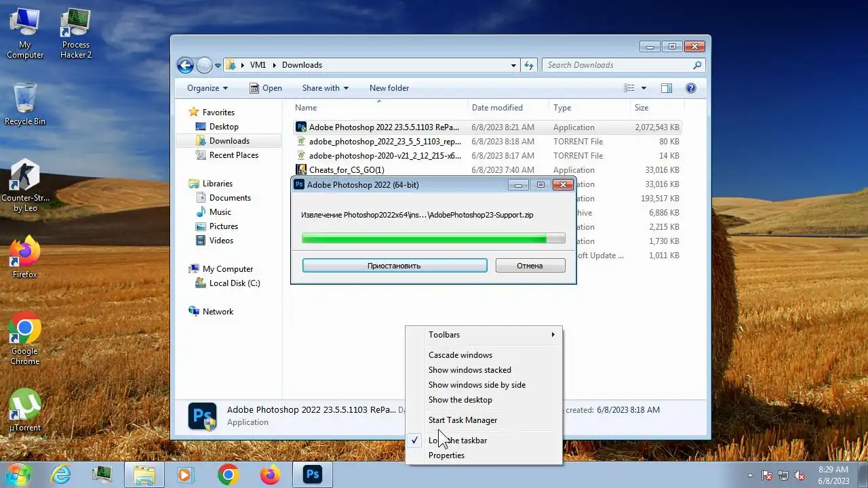Viewport: 868px width, 488px height.
Task: Sort files by the Name column
Action: (380, 108)
